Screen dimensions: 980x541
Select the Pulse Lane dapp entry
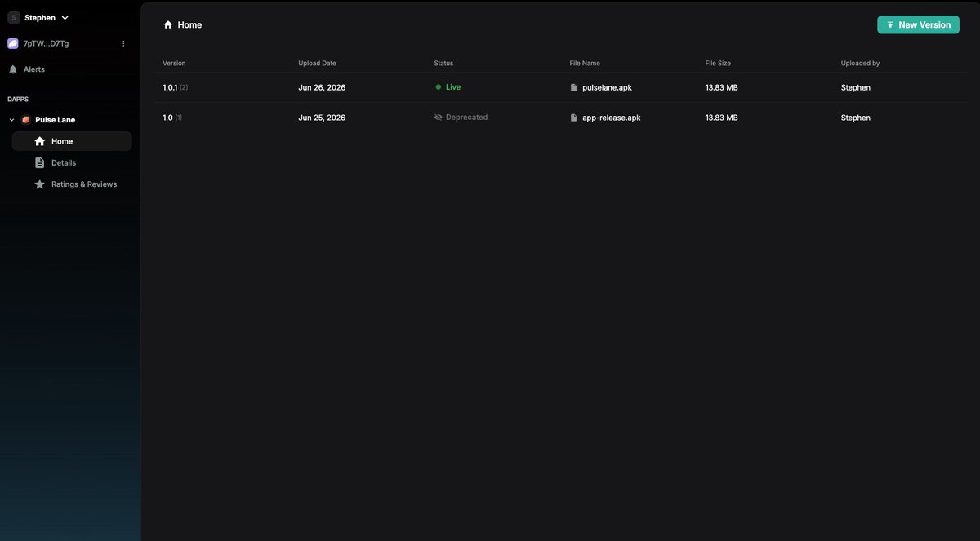55,120
